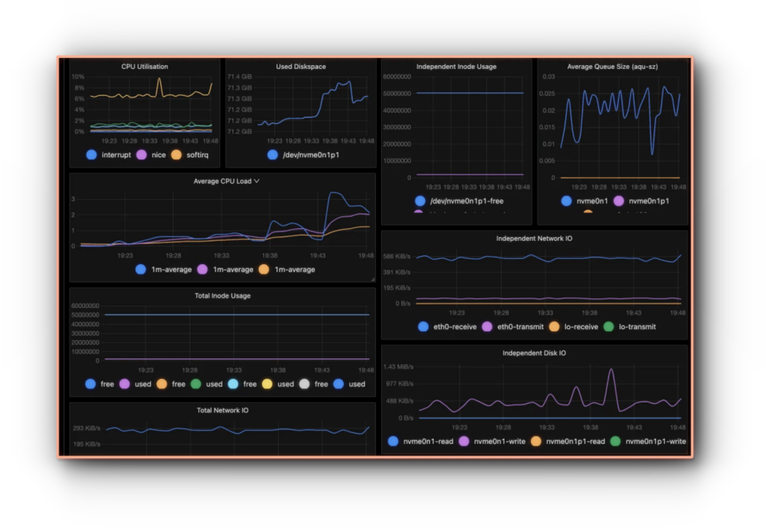Click the green dot beside nvme0n1p1-write
Screen dimensions: 766x532
[615, 441]
